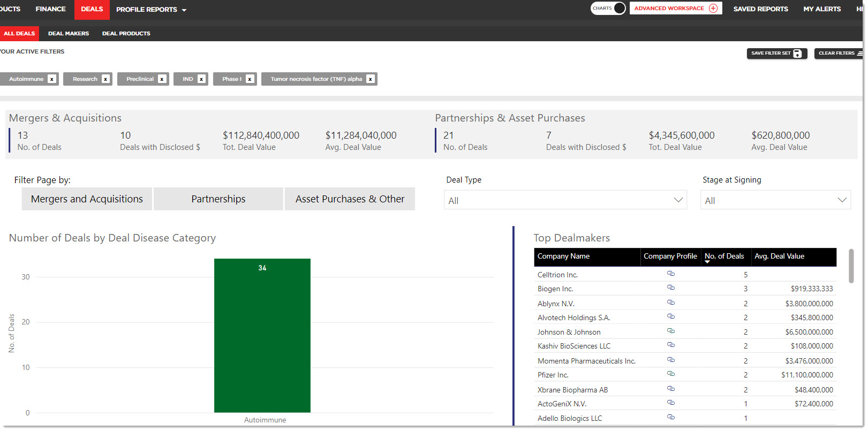Click Ablynx N.V. $3,800,000,000 value cell
The height and width of the screenshot is (431, 868).
click(x=809, y=304)
